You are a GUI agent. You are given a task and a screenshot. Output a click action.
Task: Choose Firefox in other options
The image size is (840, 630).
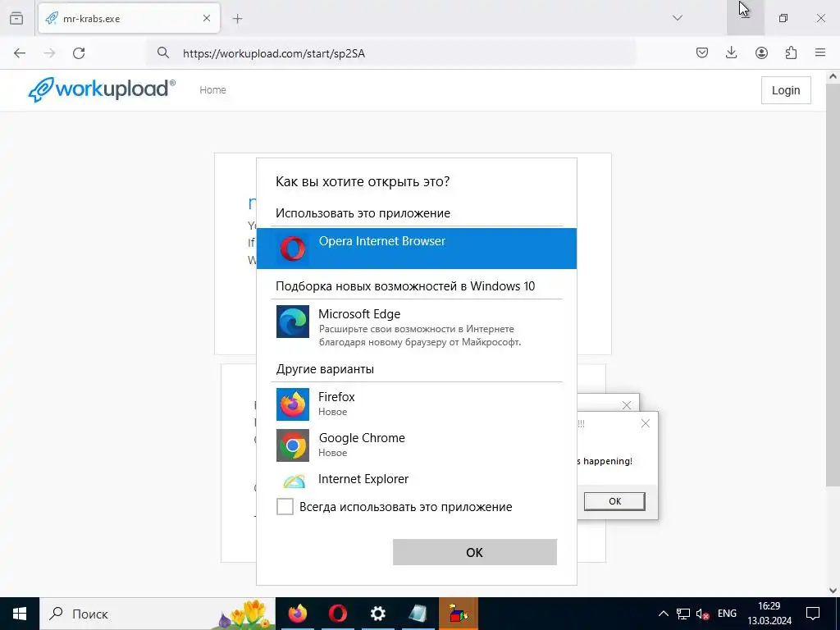pos(417,404)
